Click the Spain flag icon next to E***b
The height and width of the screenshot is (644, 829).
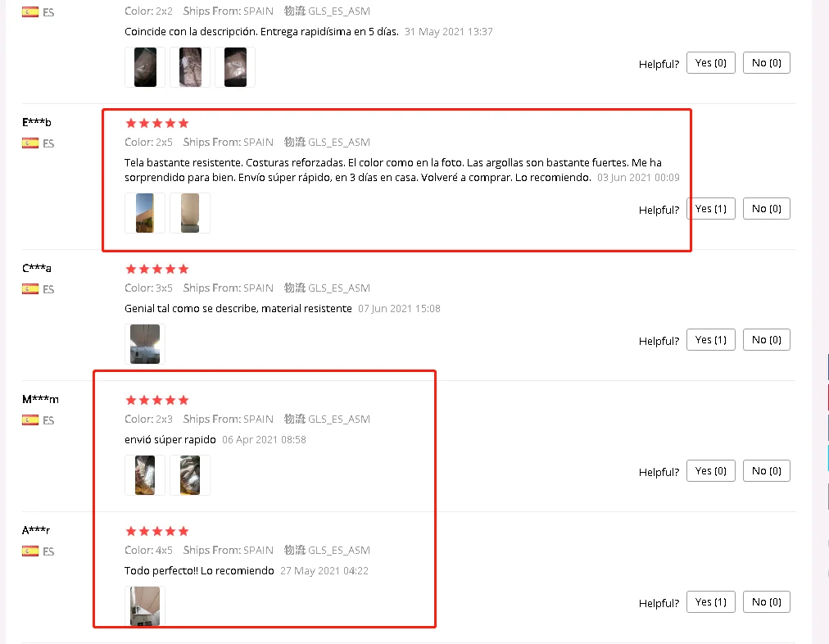point(30,143)
